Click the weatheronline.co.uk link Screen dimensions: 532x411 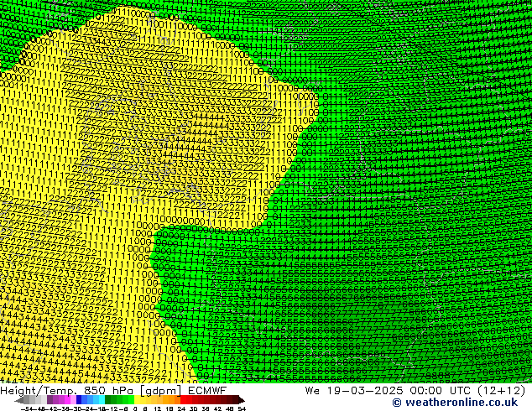pos(455,403)
